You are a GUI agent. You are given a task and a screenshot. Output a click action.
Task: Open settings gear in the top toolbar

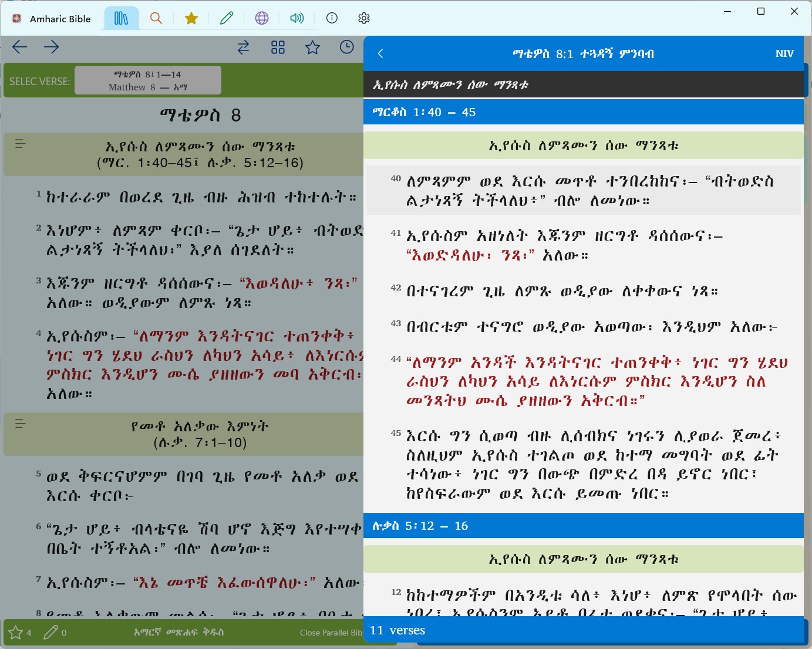tap(364, 18)
